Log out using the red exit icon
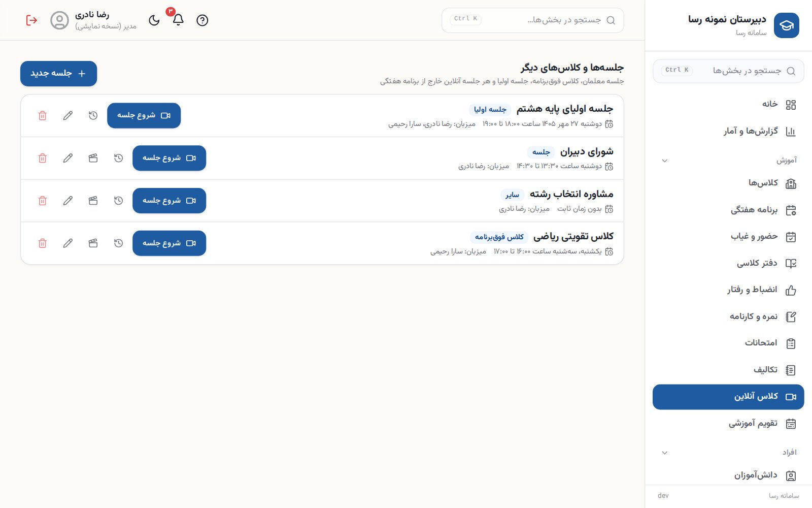This screenshot has width=812, height=508. tap(31, 20)
